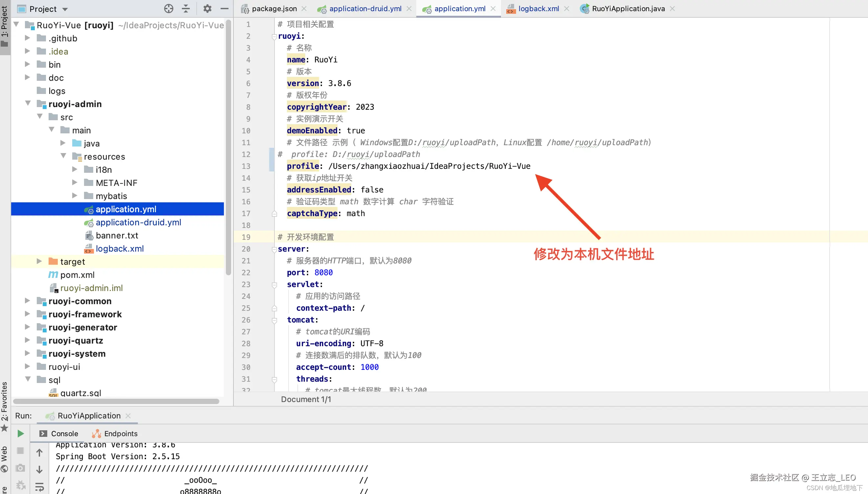Collapse the ruoyi-admin module folder
The width and height of the screenshot is (868, 494).
[x=28, y=103]
